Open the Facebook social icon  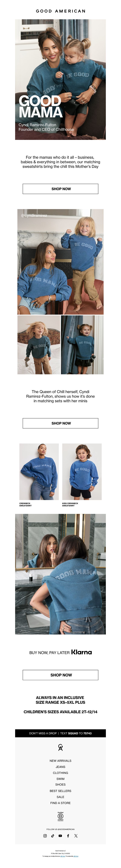[x=68, y=836]
